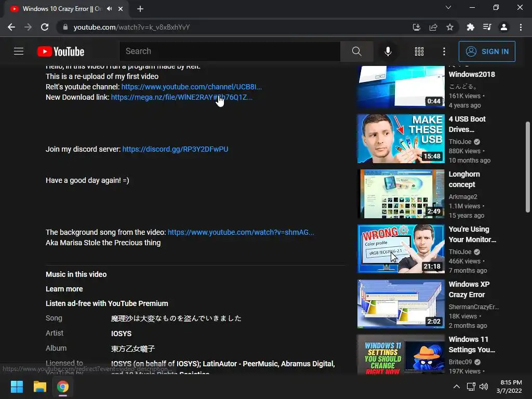Image resolution: width=532 pixels, height=399 pixels.
Task: Show hidden tray icons chevron
Action: point(457,387)
